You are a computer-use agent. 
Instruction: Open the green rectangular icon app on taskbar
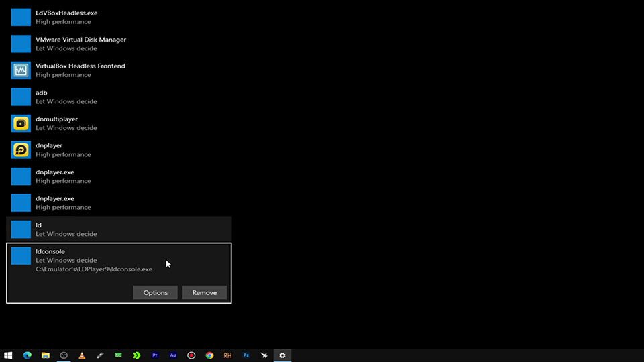(118, 355)
